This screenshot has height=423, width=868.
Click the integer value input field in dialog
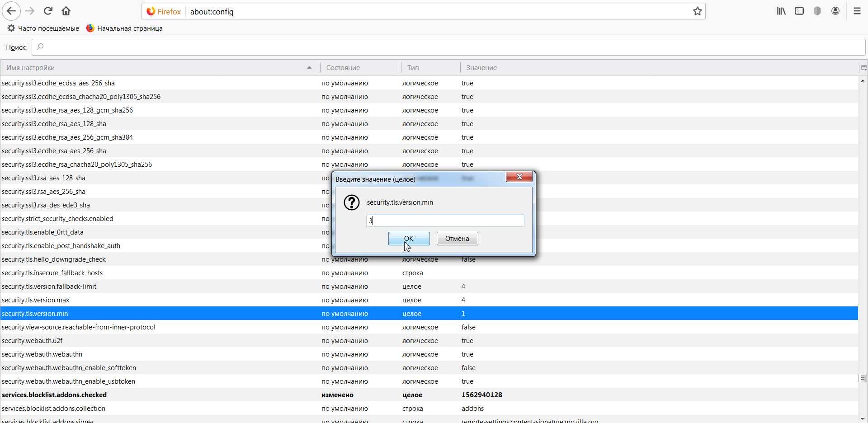pyautogui.click(x=445, y=221)
